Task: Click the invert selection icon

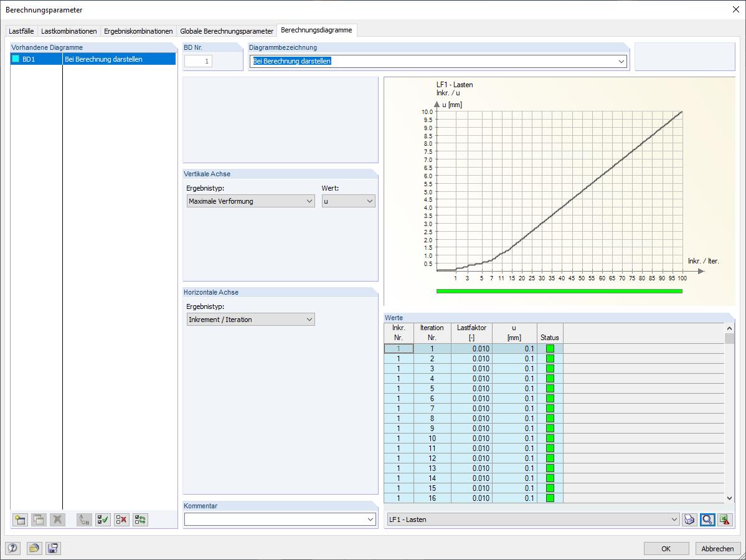Action: coord(140,520)
